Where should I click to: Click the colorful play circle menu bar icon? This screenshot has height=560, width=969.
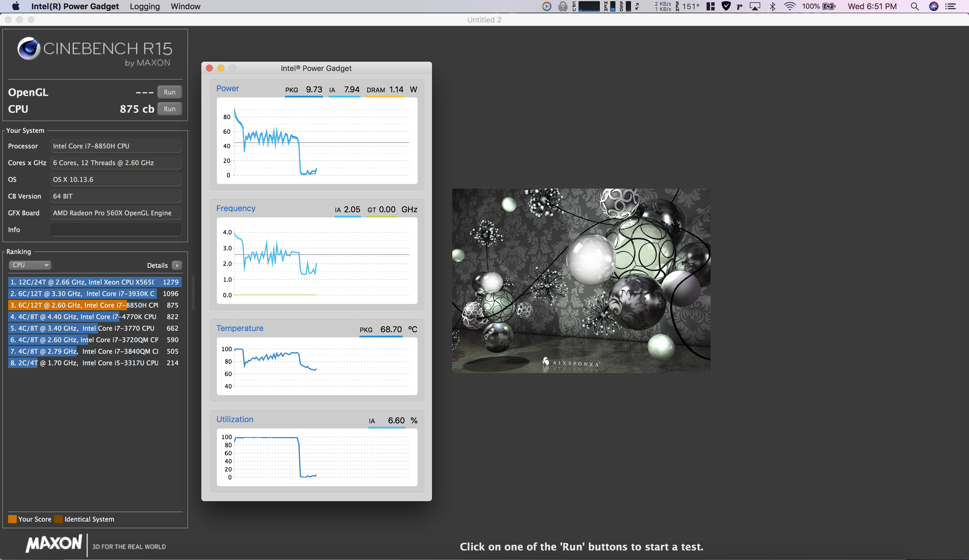click(547, 6)
